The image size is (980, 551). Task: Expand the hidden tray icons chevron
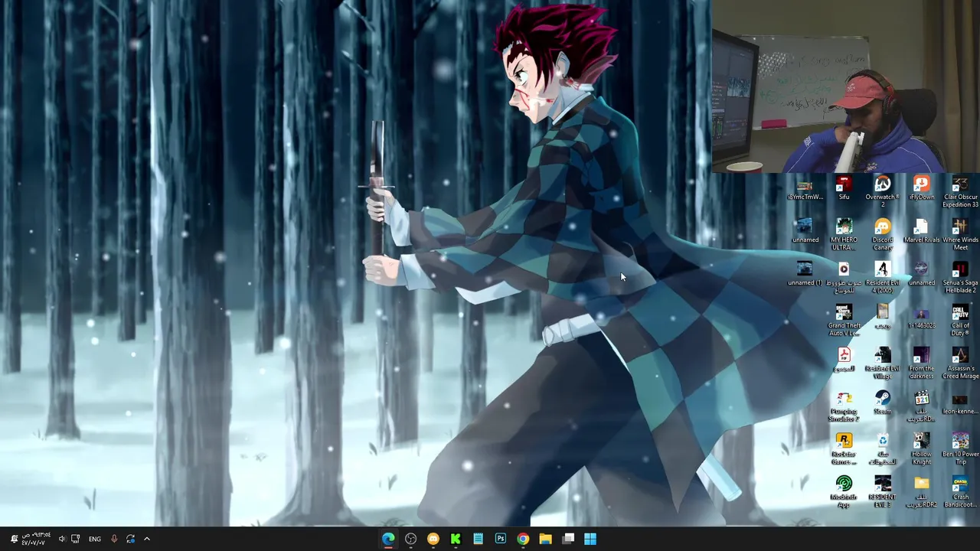(147, 539)
